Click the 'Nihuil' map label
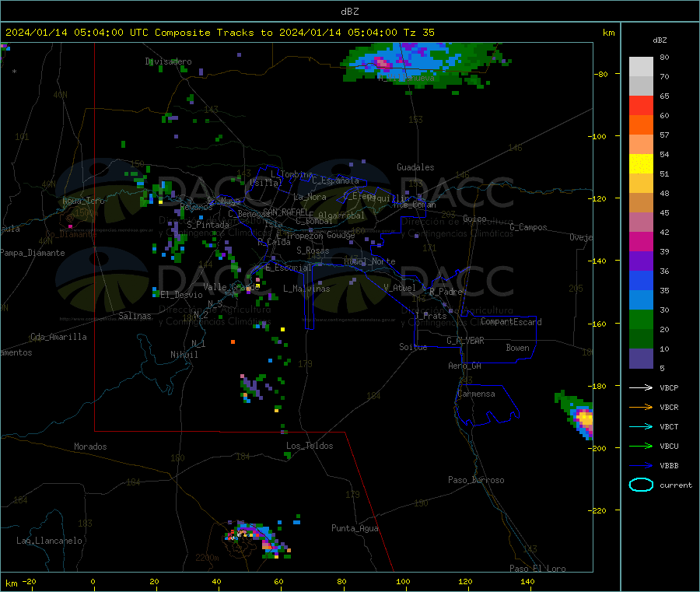Screen dimensions: 700x592 (184, 355)
